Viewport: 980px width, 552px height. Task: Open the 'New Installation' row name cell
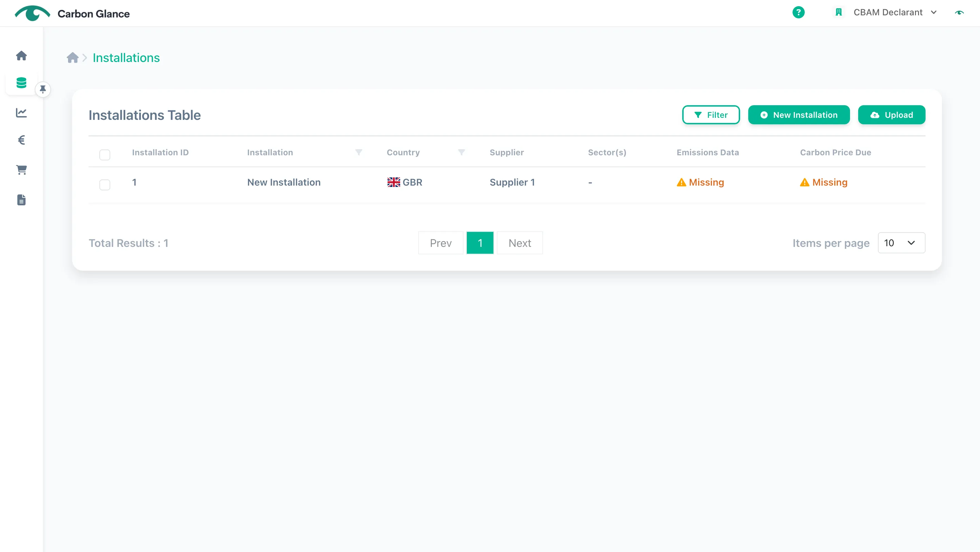(284, 182)
